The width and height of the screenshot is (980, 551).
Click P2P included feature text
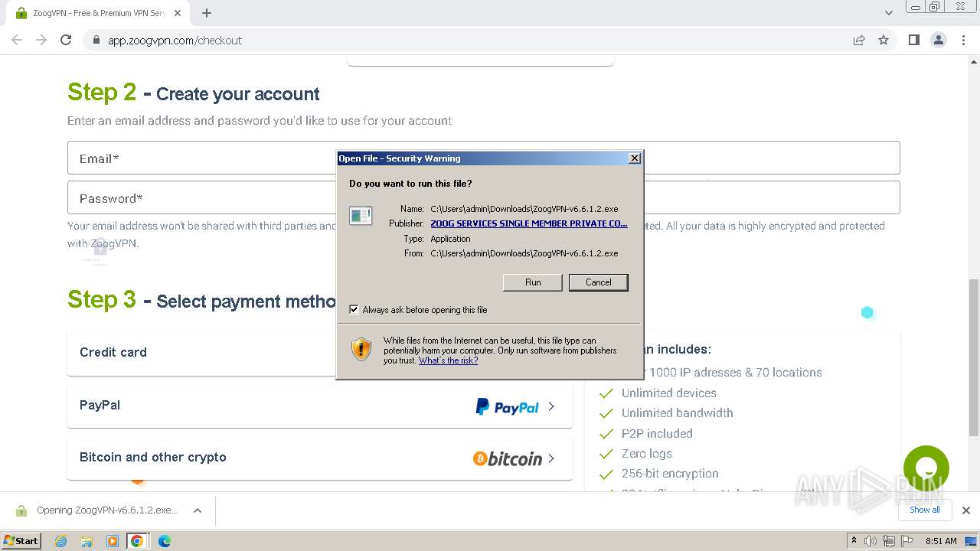(657, 433)
